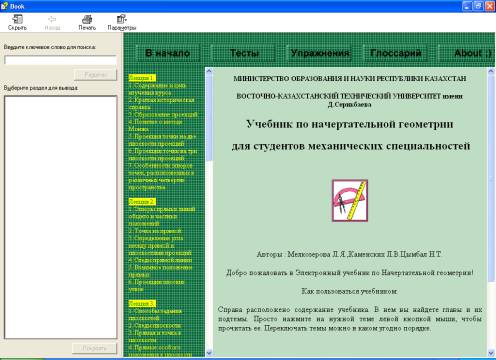Click main page scroll-down arrow
The image size is (496, 360).
click(491, 353)
